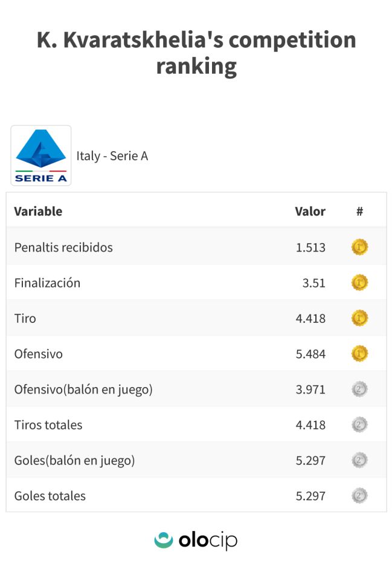Screen dimensions: 392x563
Task: Click the olocip logo at bottom
Action: coord(196,541)
